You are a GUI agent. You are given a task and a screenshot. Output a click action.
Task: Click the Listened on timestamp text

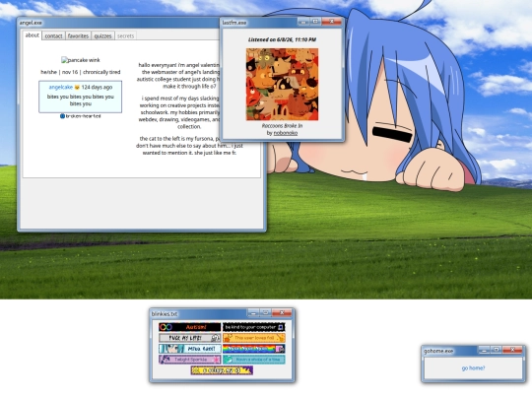282,39
